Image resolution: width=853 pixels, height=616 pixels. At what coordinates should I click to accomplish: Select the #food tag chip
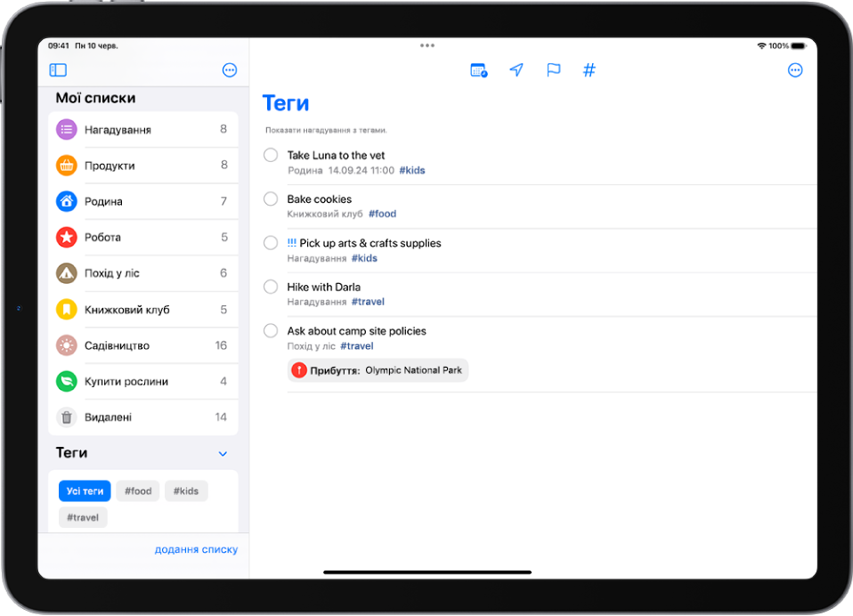(x=138, y=491)
